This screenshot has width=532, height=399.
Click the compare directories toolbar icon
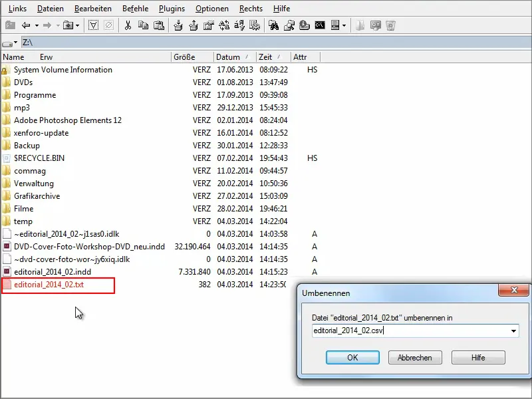tap(224, 25)
